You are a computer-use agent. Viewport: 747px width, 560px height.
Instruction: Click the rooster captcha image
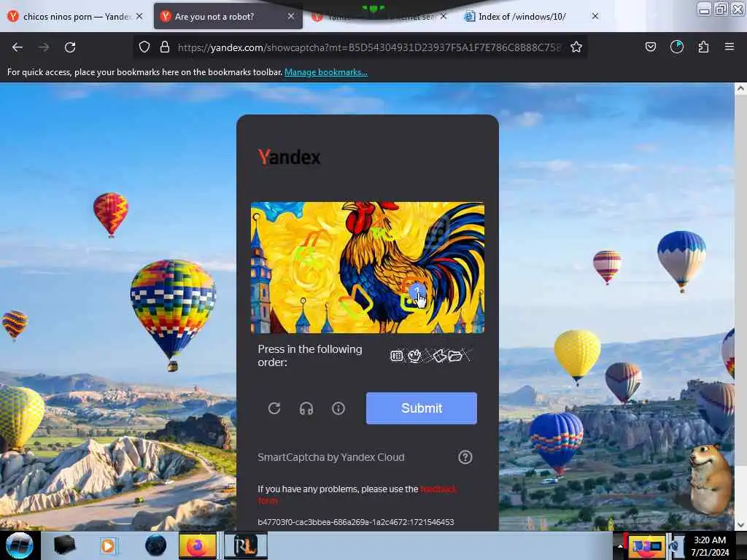tap(368, 268)
